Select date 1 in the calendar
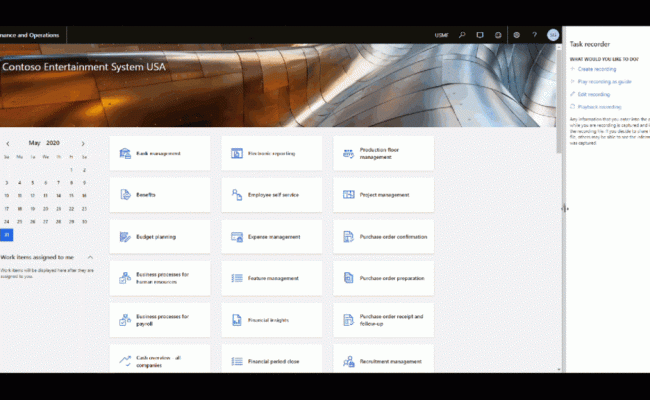 [x=71, y=170]
